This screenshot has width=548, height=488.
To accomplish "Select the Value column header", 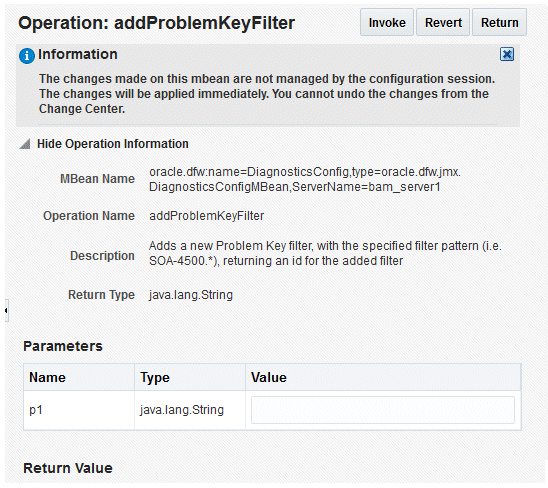I will coord(383,378).
